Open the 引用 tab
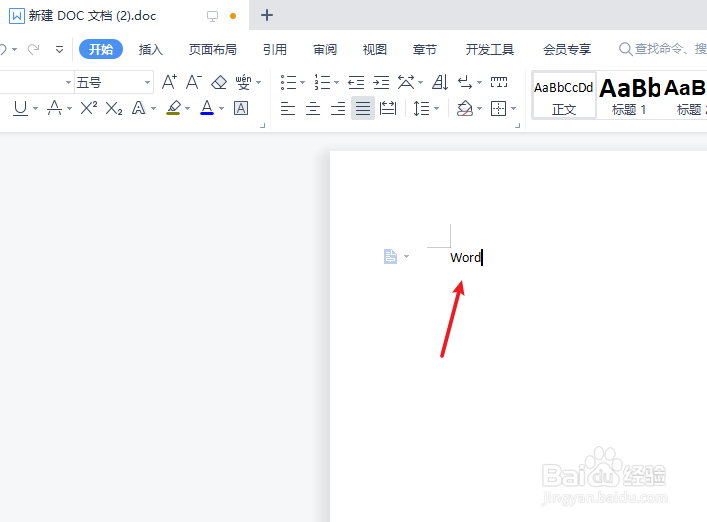Image resolution: width=707 pixels, height=522 pixels. point(275,49)
